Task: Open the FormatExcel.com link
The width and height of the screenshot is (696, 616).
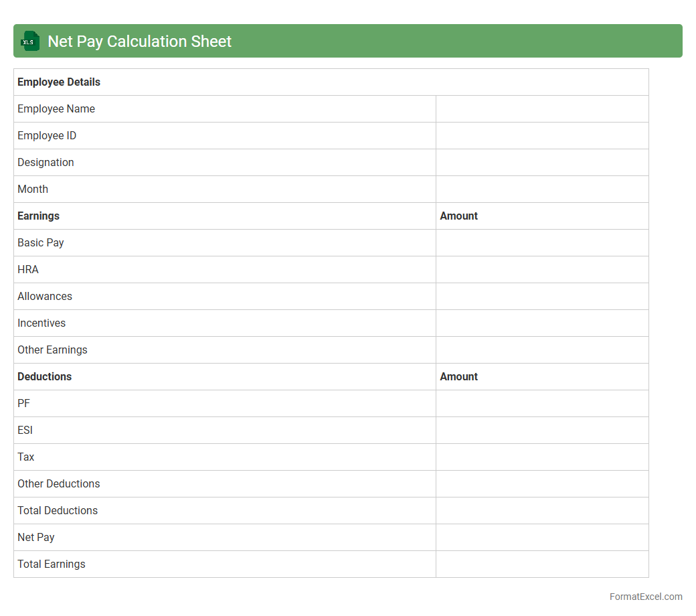Action: pyautogui.click(x=645, y=597)
